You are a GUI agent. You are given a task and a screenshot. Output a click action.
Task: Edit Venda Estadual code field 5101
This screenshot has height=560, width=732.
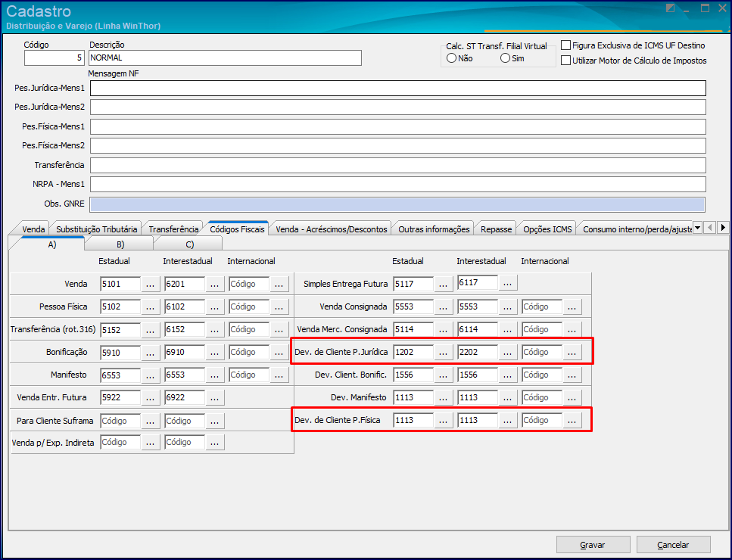click(120, 285)
